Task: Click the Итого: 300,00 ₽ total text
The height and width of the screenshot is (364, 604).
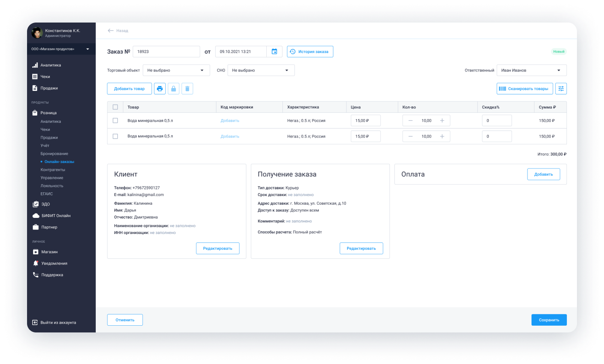Action: [552, 154]
